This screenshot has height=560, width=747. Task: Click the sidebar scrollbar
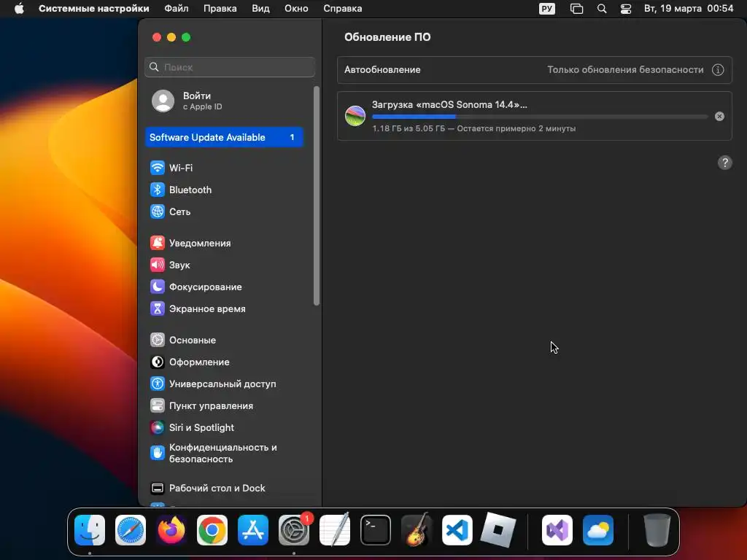[x=317, y=195]
